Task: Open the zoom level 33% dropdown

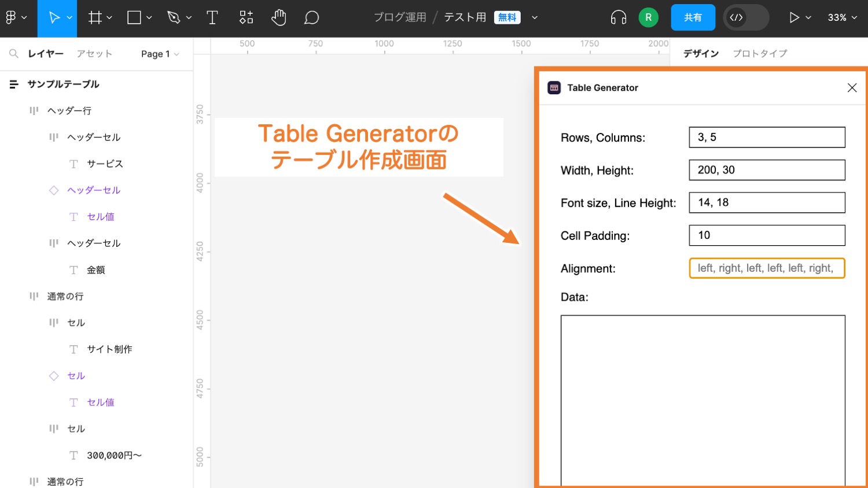Action: click(x=842, y=17)
